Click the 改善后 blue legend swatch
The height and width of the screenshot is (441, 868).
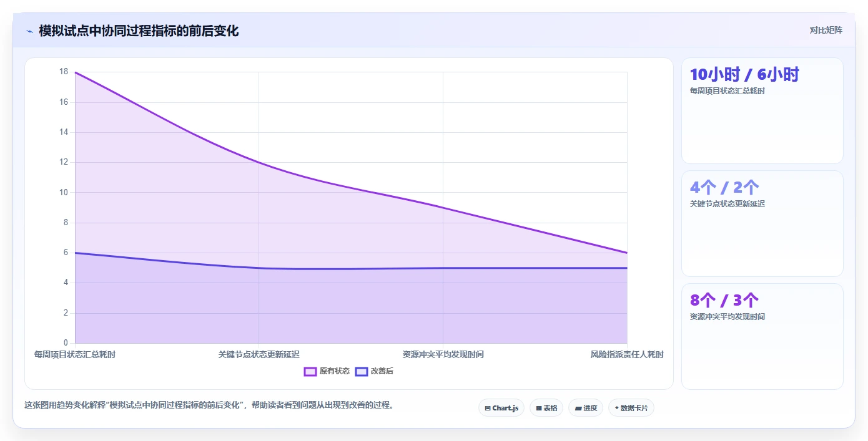[362, 371]
